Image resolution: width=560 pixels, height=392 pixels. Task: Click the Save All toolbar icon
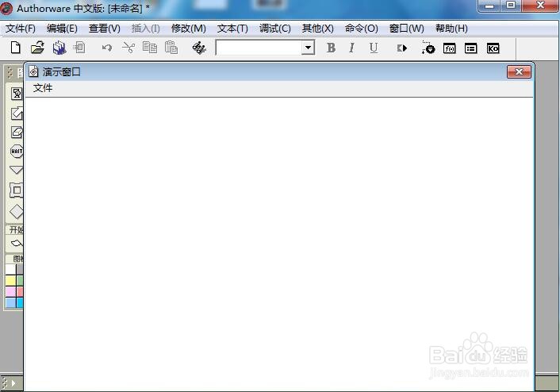[59, 48]
